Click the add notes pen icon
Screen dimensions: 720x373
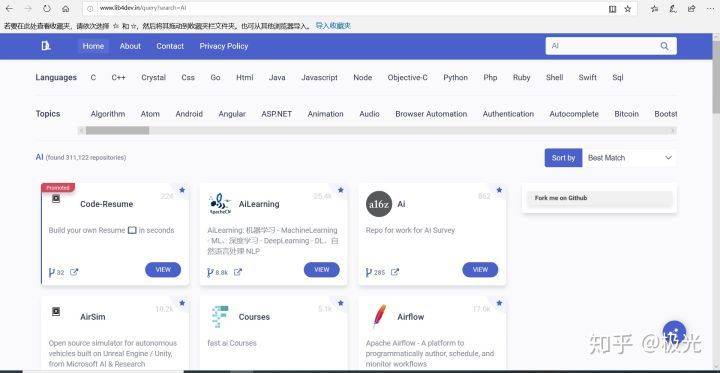coord(673,9)
